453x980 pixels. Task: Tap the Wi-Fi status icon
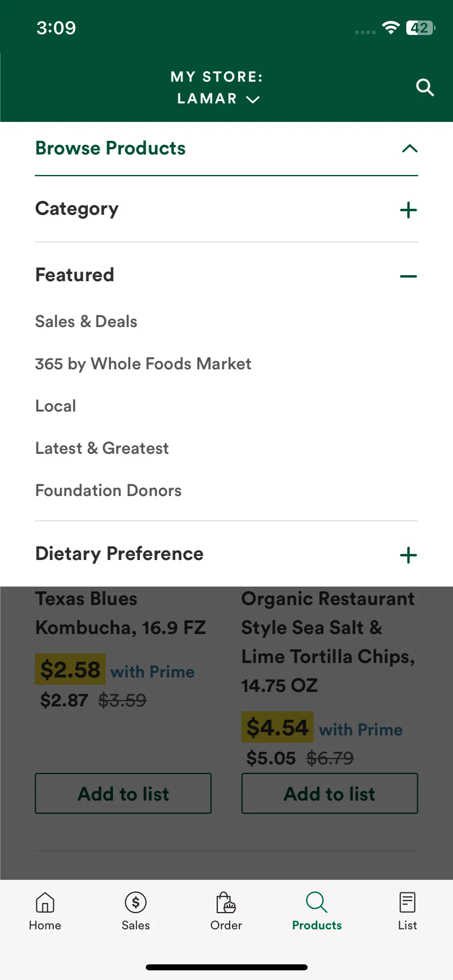click(x=391, y=27)
